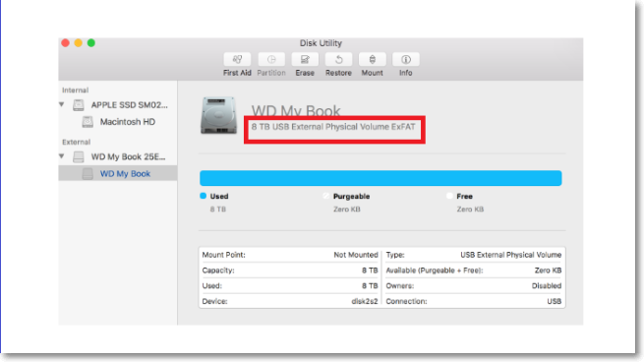Click the Used label in the legend
This screenshot has height=362, width=644.
point(219,197)
